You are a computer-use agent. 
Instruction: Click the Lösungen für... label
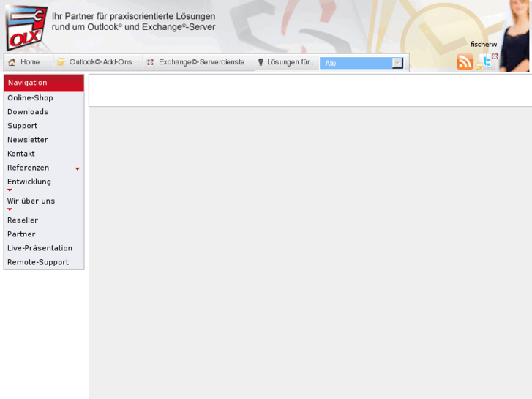tap(291, 62)
